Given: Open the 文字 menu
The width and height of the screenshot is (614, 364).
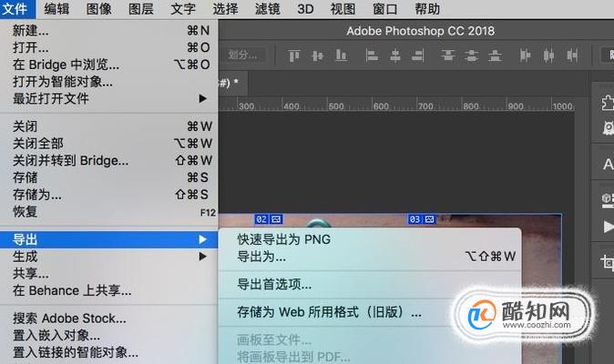Looking at the screenshot, I should pyautogui.click(x=183, y=9).
